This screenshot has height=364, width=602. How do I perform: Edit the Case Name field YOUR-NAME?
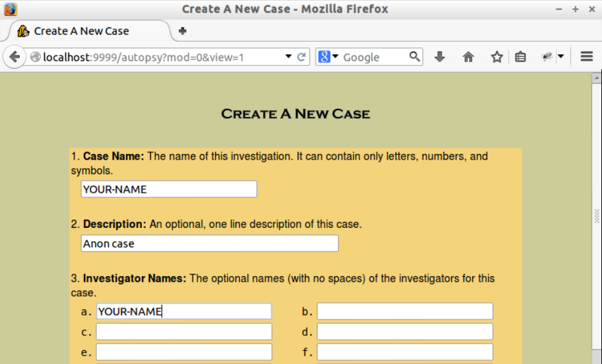(169, 189)
